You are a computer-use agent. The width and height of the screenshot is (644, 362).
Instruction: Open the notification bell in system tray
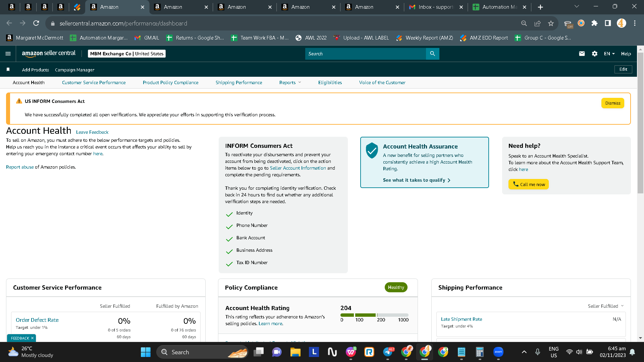(632, 352)
